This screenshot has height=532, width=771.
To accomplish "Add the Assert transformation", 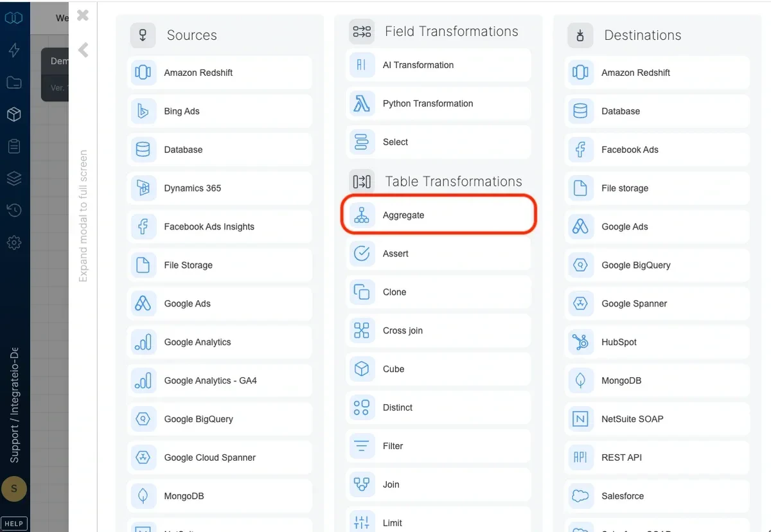I will tap(438, 254).
